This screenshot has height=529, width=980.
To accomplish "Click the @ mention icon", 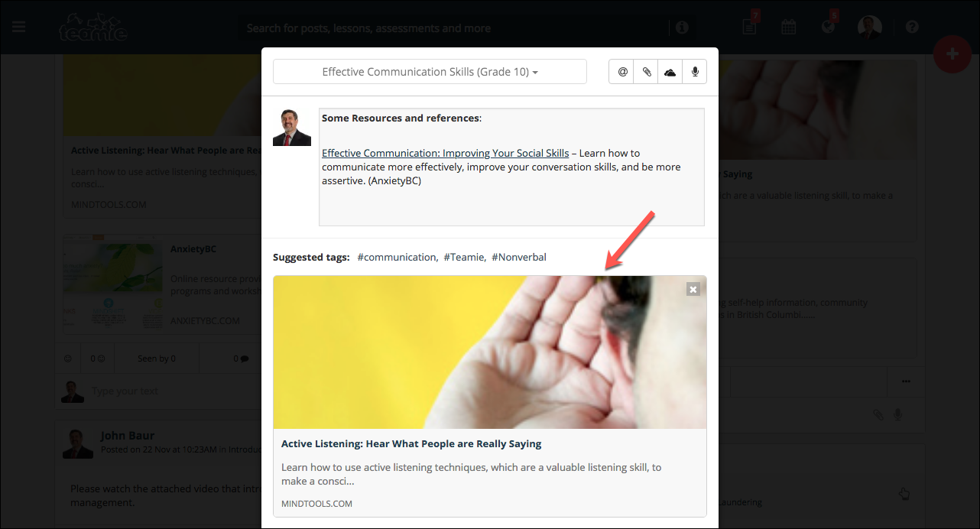I will [x=622, y=72].
